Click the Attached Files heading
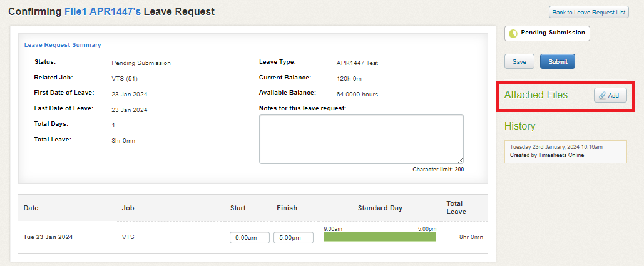The height and width of the screenshot is (266, 644). pyautogui.click(x=536, y=95)
